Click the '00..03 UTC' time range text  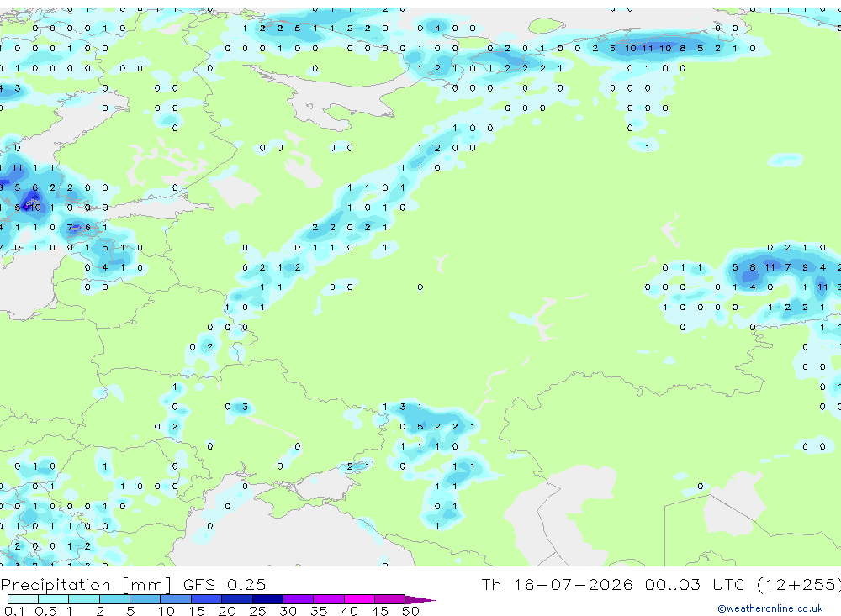tap(697, 584)
